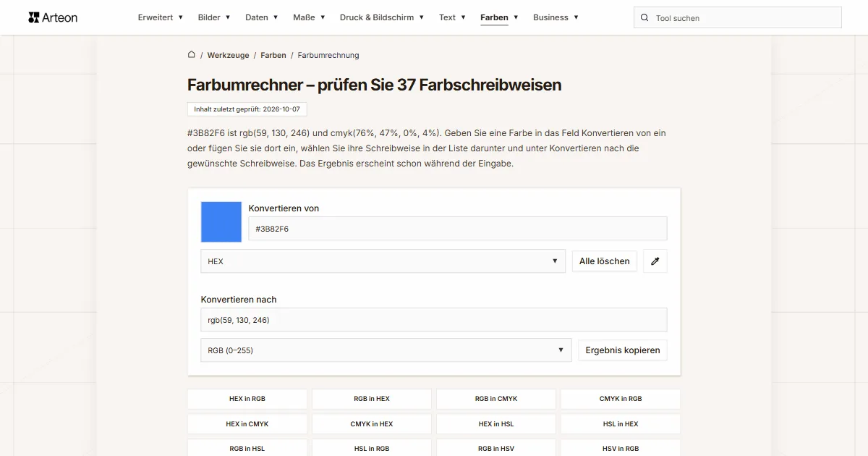Click the Konvertieren nach result field
868x456 pixels.
click(434, 320)
